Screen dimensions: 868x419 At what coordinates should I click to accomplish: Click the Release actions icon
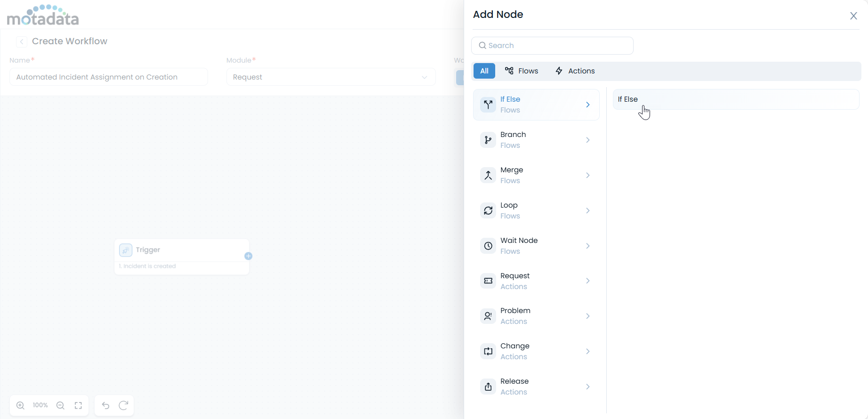tap(488, 387)
